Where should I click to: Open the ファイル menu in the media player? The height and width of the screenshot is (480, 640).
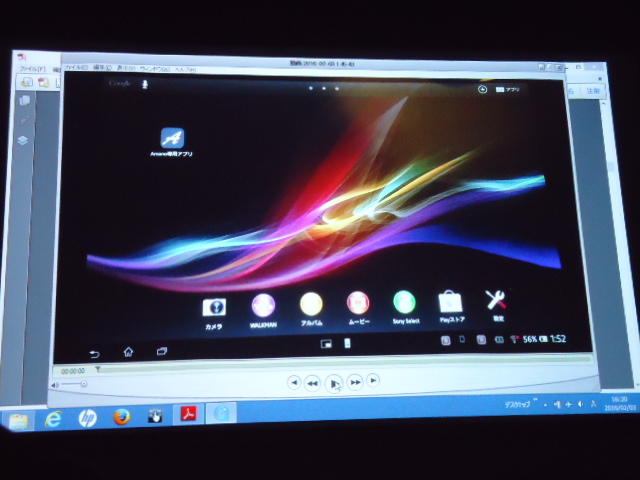pyautogui.click(x=76, y=67)
